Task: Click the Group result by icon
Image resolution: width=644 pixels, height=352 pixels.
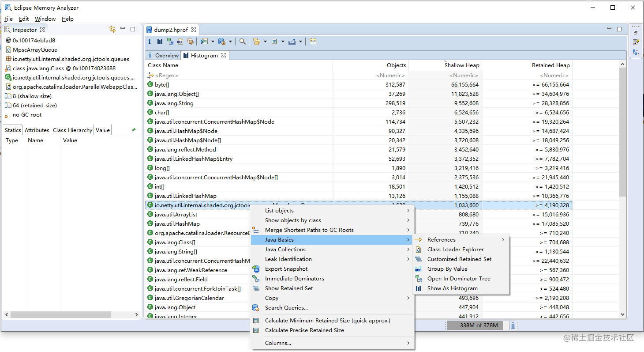Action: pos(256,42)
